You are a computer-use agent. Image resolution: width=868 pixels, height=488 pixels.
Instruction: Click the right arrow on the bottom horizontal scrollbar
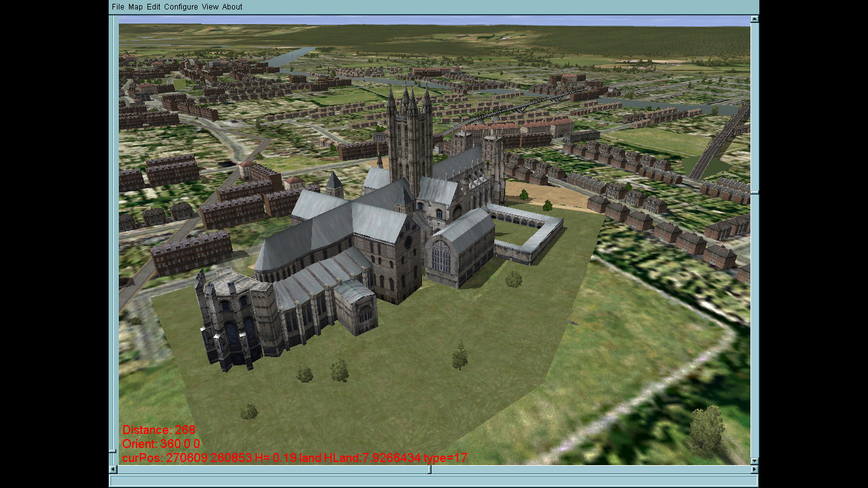754,470
